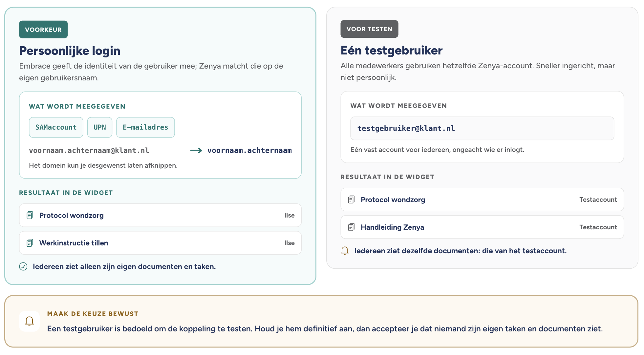The width and height of the screenshot is (644, 355).
Task: Click 'Het domein kun je desgewenst laten afknippen.'
Action: coord(103,165)
